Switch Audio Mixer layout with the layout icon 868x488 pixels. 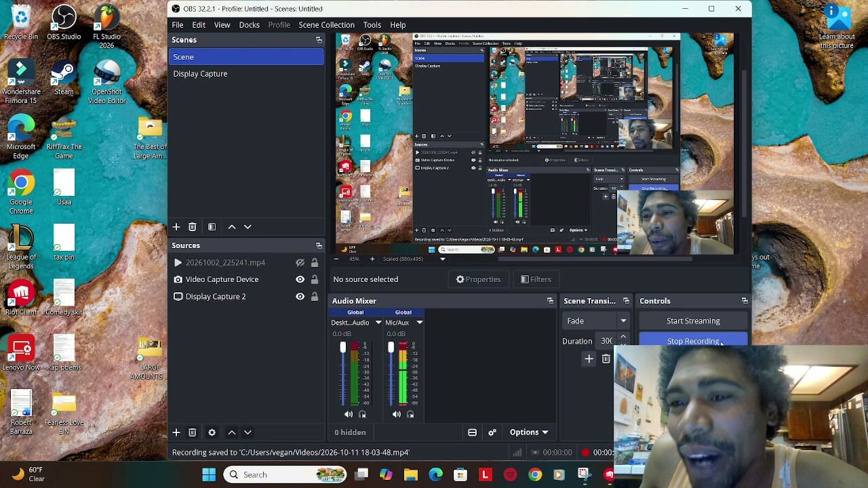pyautogui.click(x=473, y=432)
